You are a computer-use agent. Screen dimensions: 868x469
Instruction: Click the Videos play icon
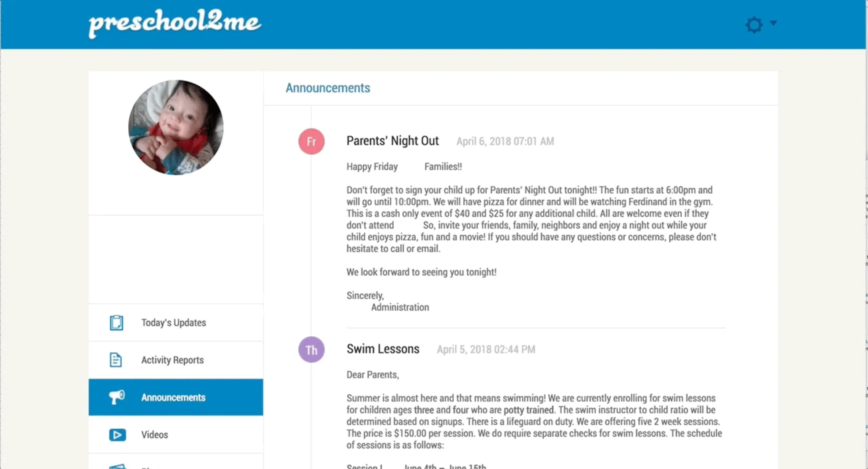(117, 435)
